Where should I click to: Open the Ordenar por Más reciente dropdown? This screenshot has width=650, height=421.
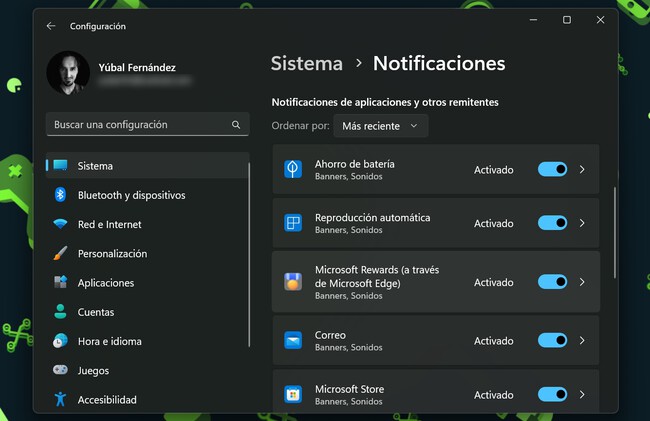click(x=381, y=126)
